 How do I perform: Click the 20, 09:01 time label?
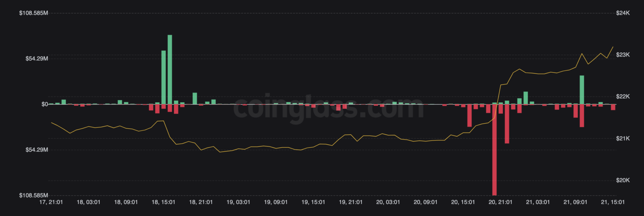pos(426,202)
